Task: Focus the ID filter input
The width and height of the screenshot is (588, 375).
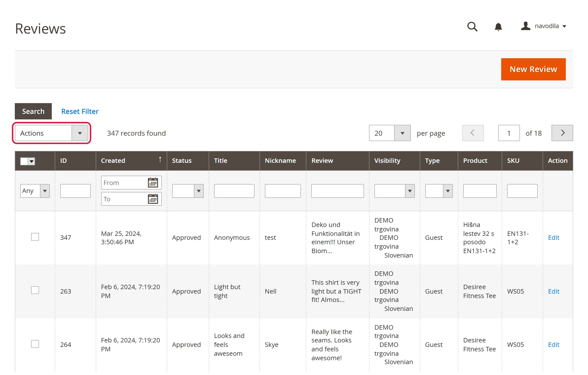Action: pos(75,191)
